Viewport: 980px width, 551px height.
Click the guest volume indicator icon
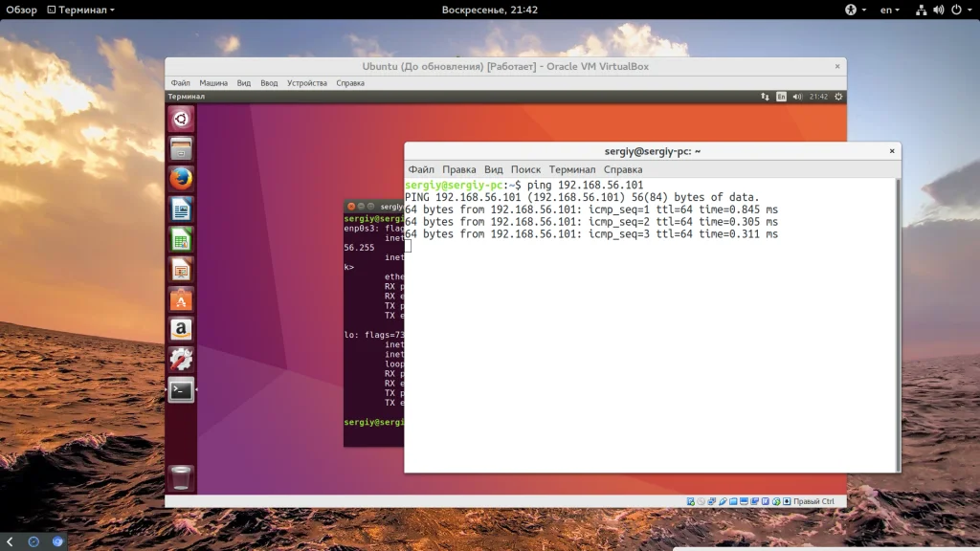point(795,97)
